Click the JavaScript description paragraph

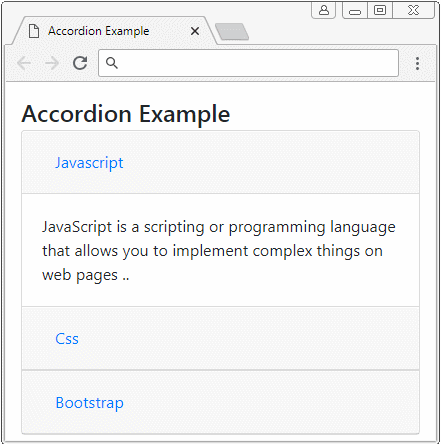pyautogui.click(x=219, y=251)
